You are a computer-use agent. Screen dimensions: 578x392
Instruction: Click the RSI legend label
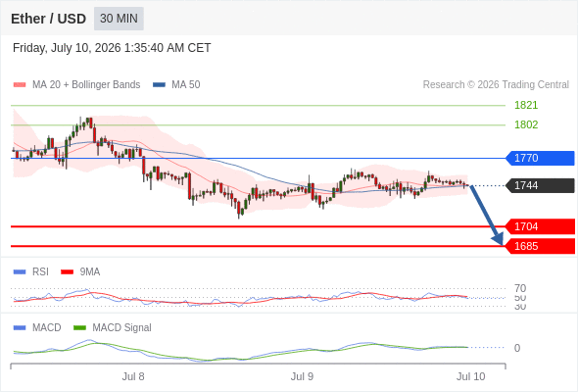[x=40, y=272]
